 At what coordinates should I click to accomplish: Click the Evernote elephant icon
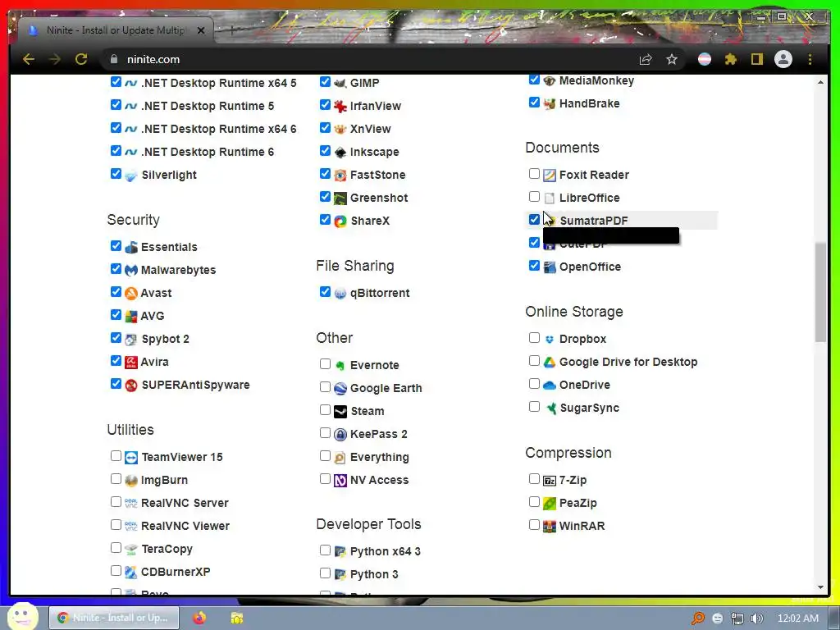tap(340, 366)
